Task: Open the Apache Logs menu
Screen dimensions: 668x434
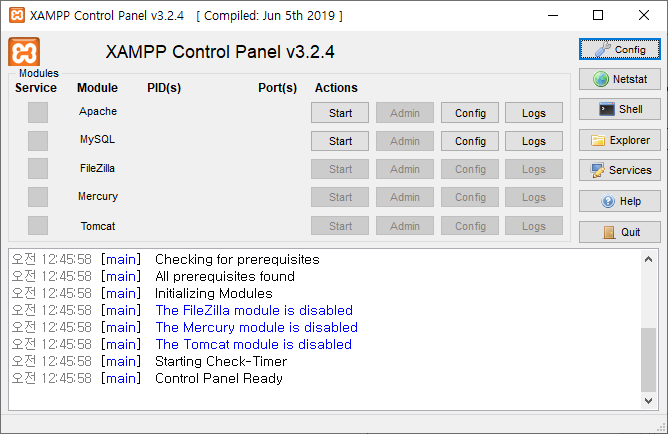Action: (534, 113)
